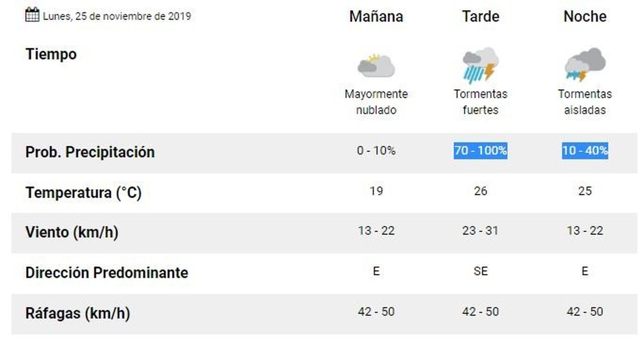This screenshot has width=644, height=343.
Task: Click the 0 - 10% precipitation value for Mañana
Action: [x=376, y=151]
